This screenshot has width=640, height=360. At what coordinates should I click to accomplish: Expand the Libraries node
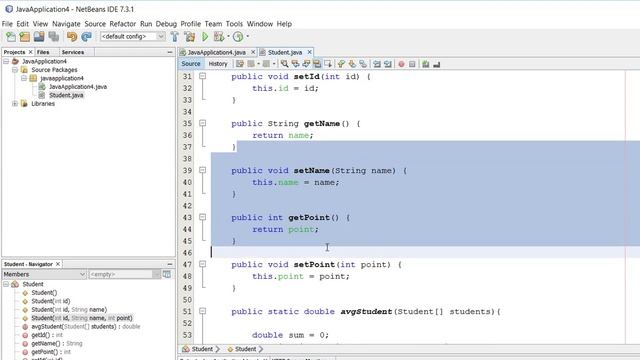[15, 104]
